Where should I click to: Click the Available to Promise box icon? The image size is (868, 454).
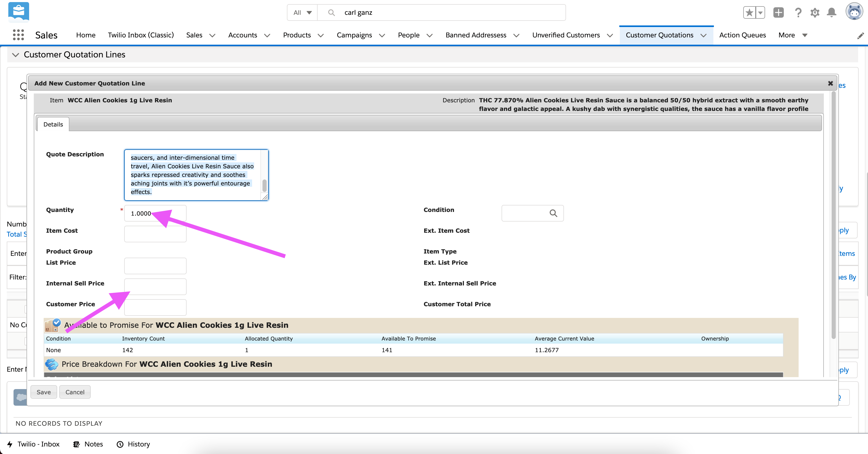coord(52,325)
